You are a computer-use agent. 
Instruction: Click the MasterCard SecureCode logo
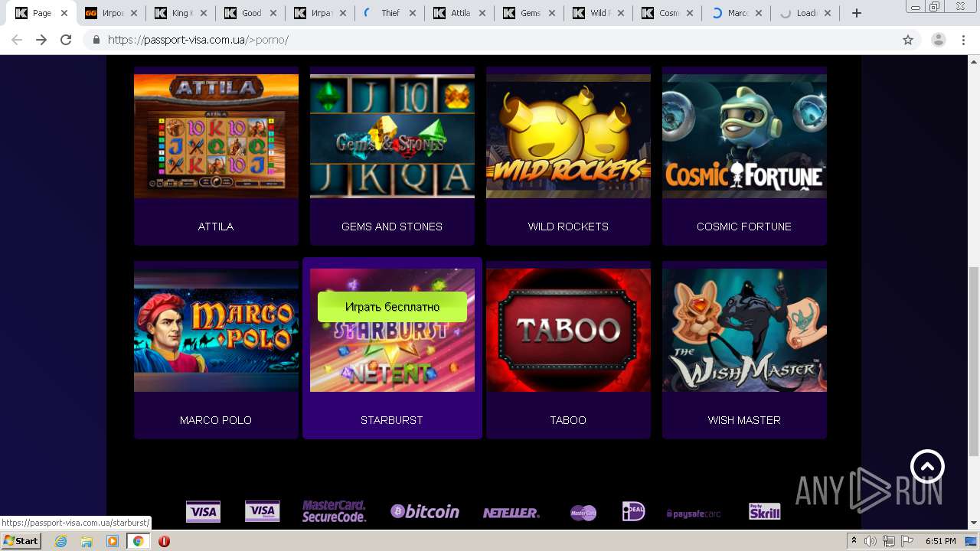pos(334,512)
